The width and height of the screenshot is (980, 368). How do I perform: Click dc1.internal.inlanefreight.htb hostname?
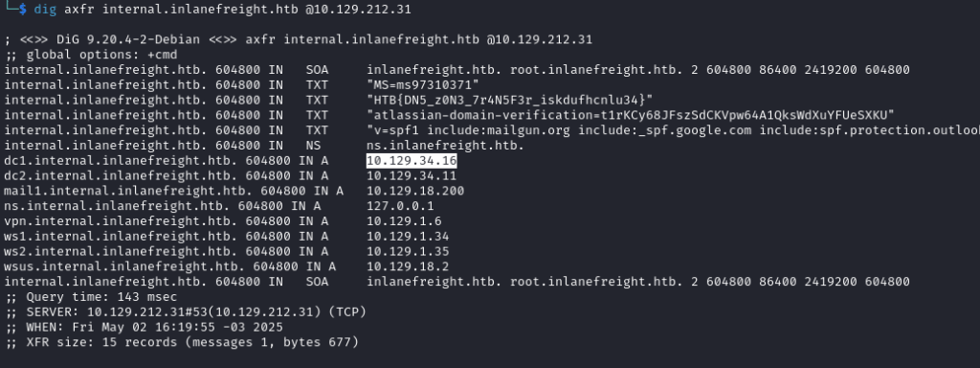click(118, 161)
